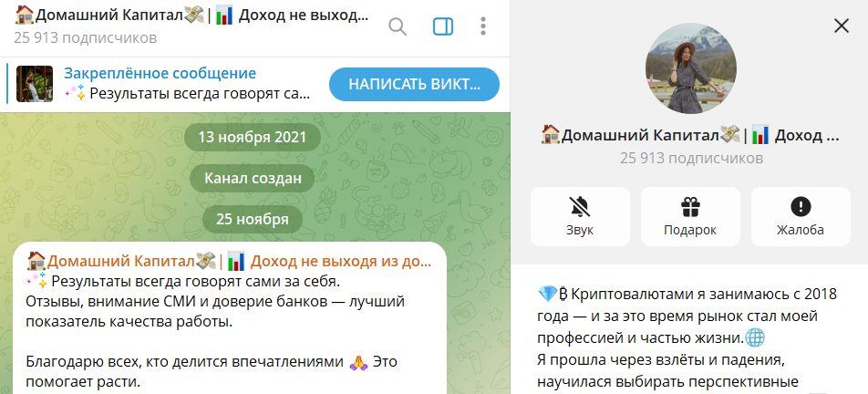Click the message text about Отзывы и СМИ
This screenshot has width=868, height=394.
214,310
